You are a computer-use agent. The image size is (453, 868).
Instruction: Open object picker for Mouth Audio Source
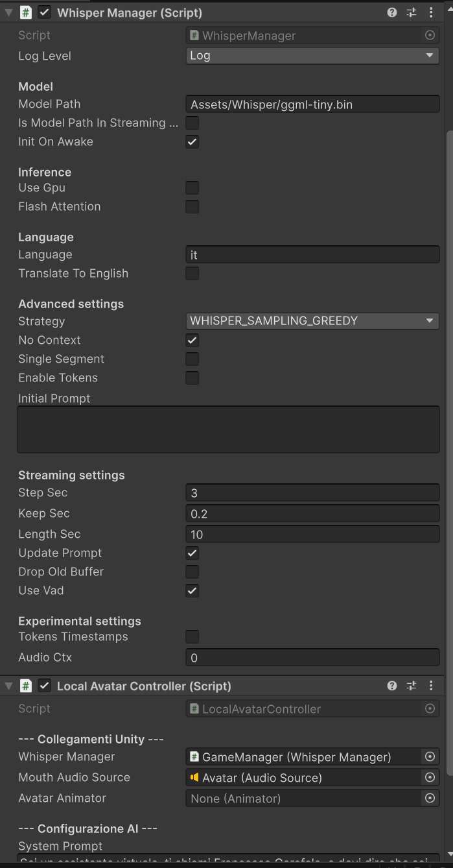[x=429, y=778]
